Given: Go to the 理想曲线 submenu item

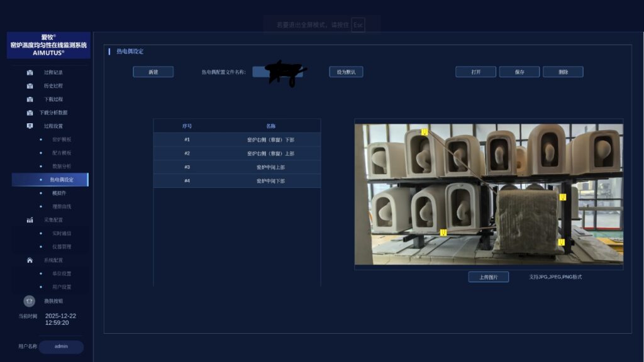Looking at the screenshot, I should click(x=62, y=206).
